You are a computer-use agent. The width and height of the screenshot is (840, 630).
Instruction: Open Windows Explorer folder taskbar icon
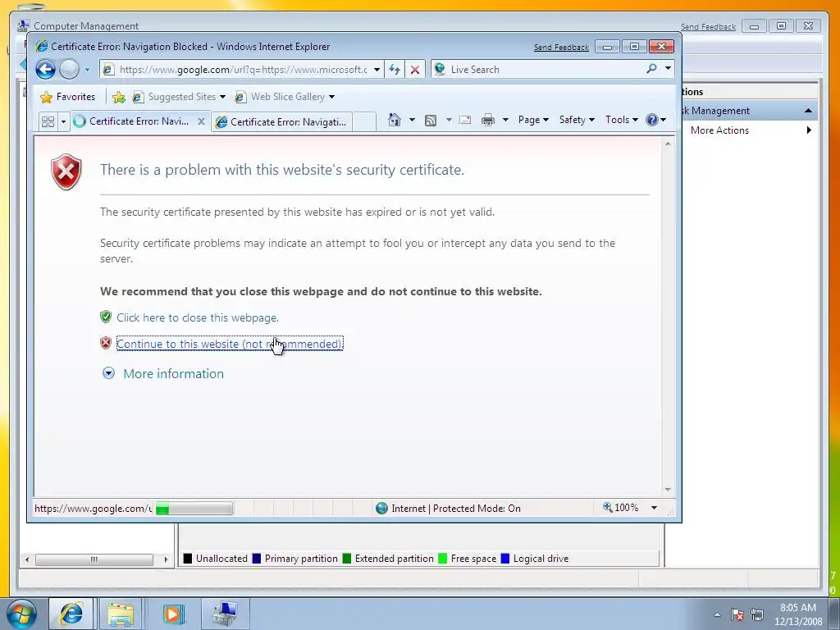tap(121, 614)
